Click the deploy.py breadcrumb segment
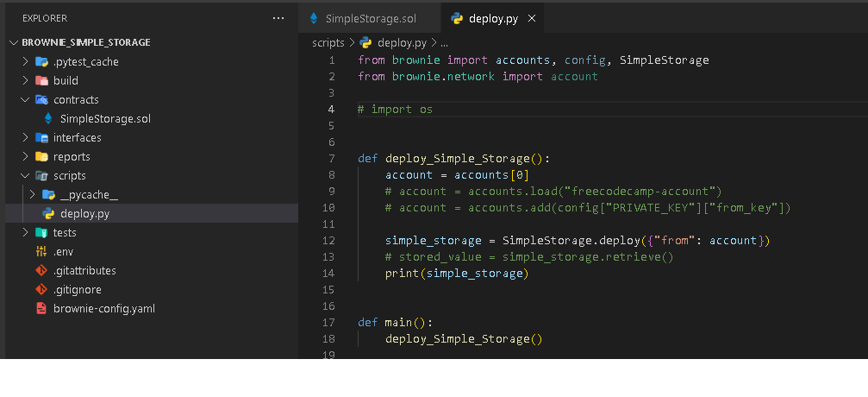Screen dimensions: 868x397 click(x=402, y=42)
